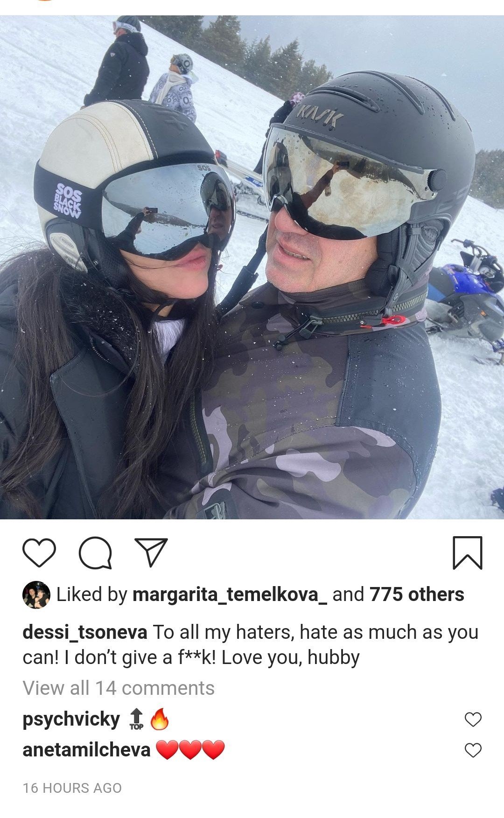The height and width of the screenshot is (818, 504).
Task: Like anetamilcheva's comment heart
Action: pos(473,750)
